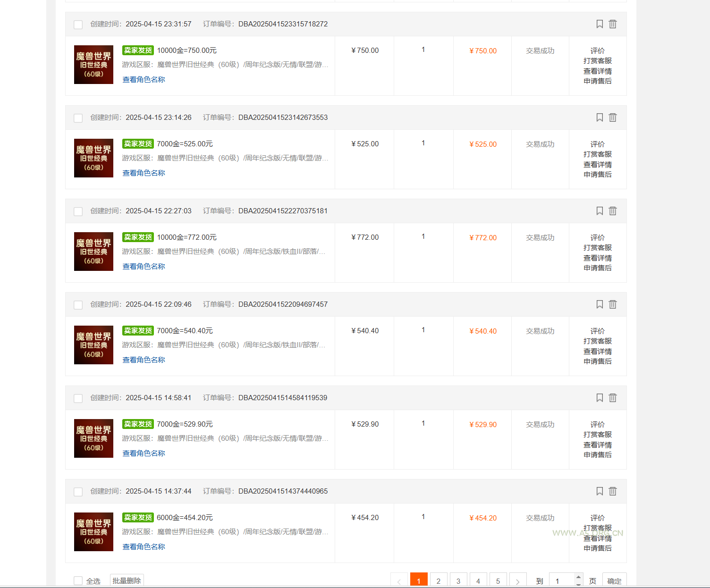Screen dimensions: 710x588
Task: Delete the order created at 14:58:41
Action: pos(613,398)
